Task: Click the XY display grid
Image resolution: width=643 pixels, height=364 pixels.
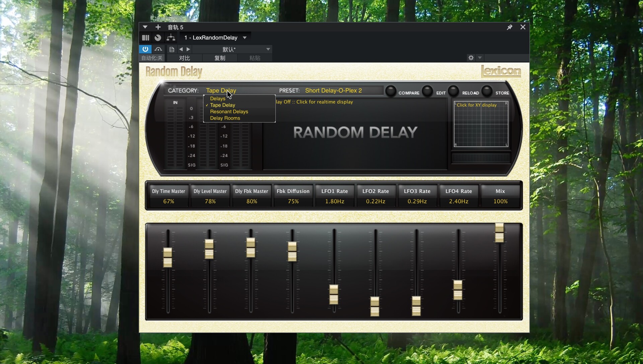Action: coord(481,124)
